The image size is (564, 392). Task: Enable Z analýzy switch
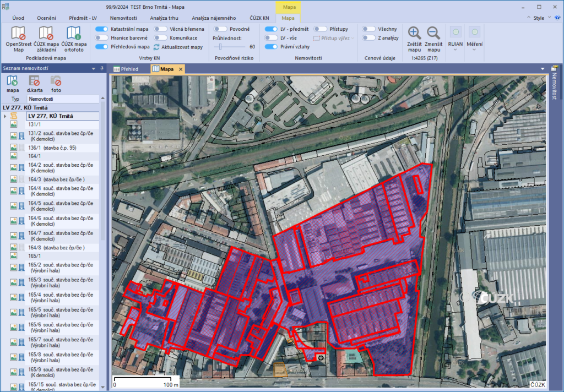[x=368, y=38]
